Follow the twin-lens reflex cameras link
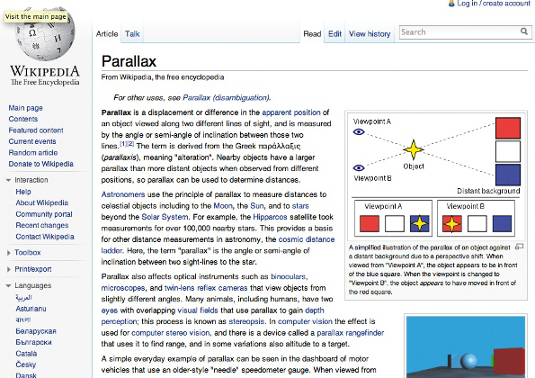The image size is (535, 378). (x=206, y=288)
